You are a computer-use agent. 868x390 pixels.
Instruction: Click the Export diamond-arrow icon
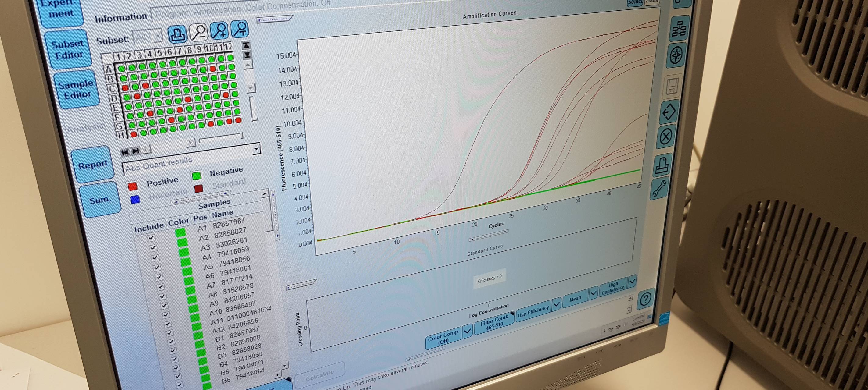click(669, 112)
